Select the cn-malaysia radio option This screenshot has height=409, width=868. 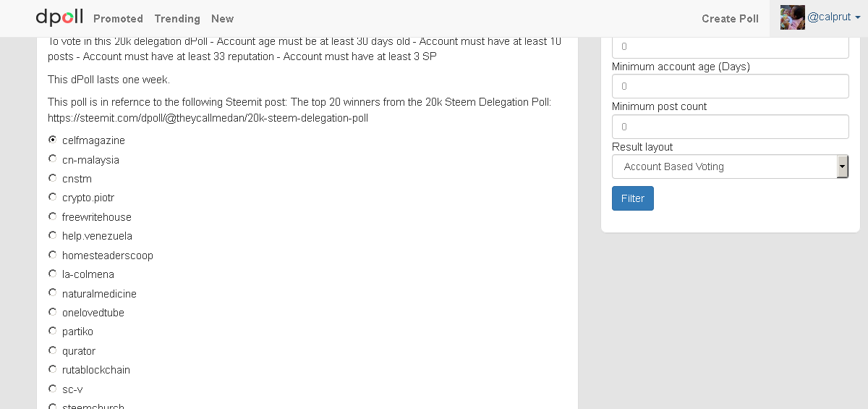point(53,159)
